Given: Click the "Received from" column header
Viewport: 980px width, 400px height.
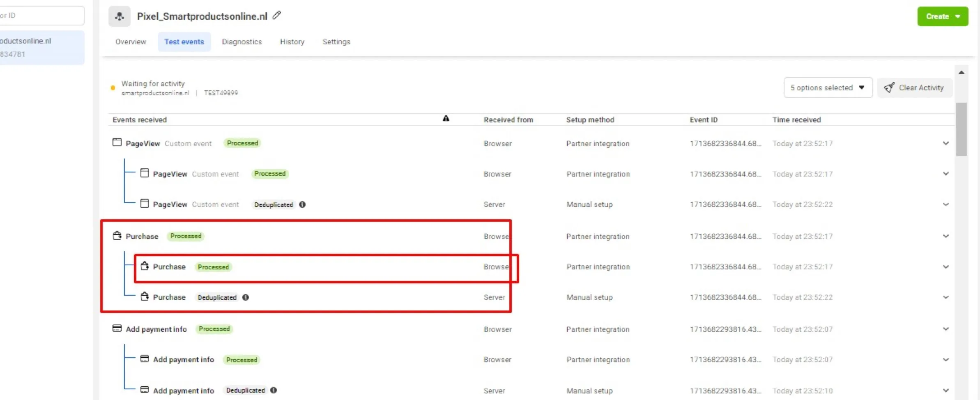Looking at the screenshot, I should (x=508, y=120).
